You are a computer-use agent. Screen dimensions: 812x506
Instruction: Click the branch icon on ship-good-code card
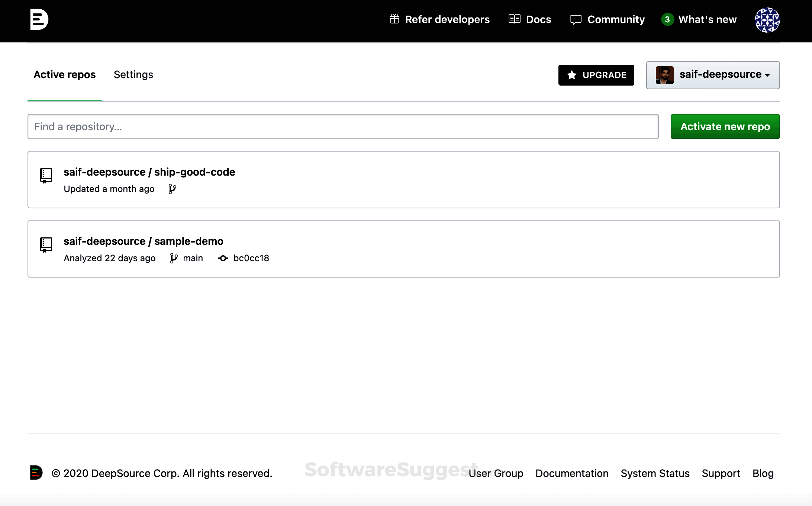point(172,189)
